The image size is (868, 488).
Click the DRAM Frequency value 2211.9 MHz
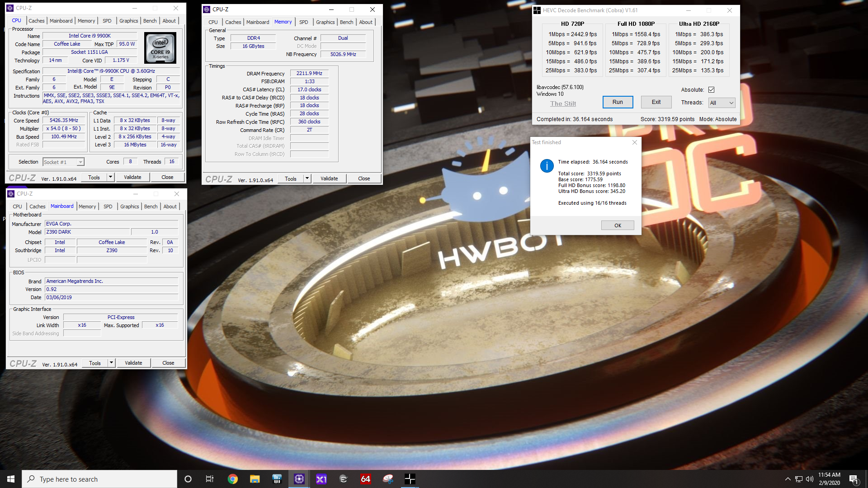[x=309, y=73]
